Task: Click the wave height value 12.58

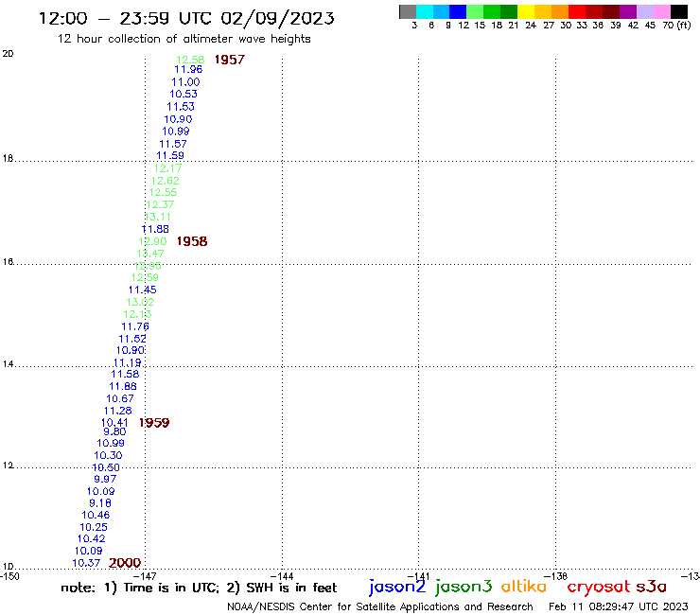Action: point(190,60)
